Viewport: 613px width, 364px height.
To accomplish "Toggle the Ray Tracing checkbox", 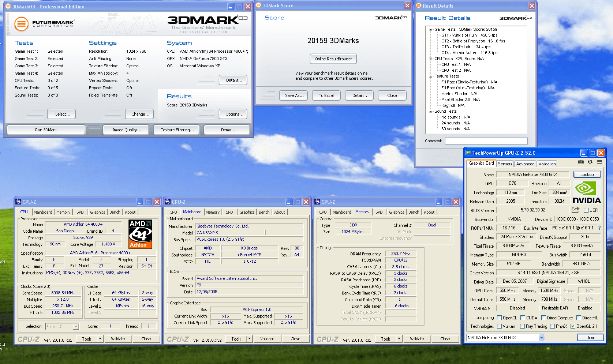I will [522, 326].
